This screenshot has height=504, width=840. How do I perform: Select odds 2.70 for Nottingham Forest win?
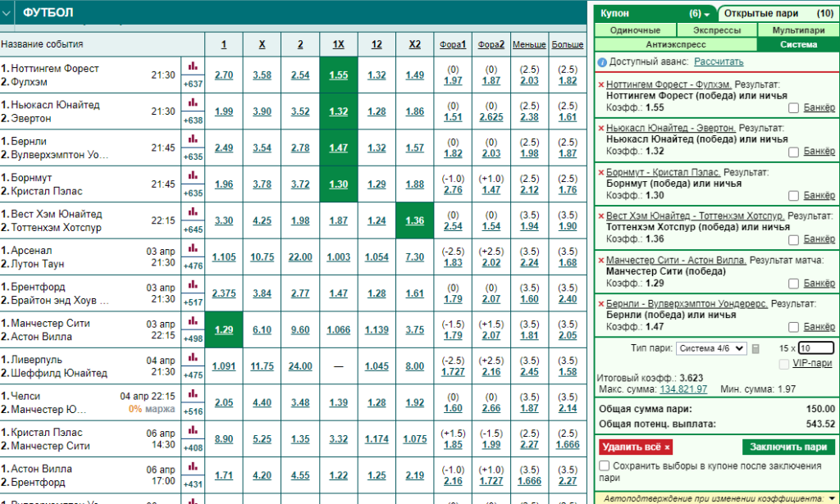pyautogui.click(x=223, y=75)
